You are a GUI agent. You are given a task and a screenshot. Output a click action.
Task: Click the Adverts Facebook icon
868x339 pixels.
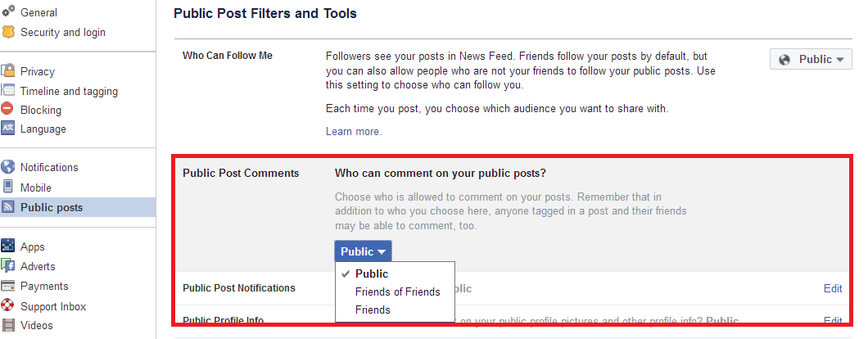coord(7,266)
